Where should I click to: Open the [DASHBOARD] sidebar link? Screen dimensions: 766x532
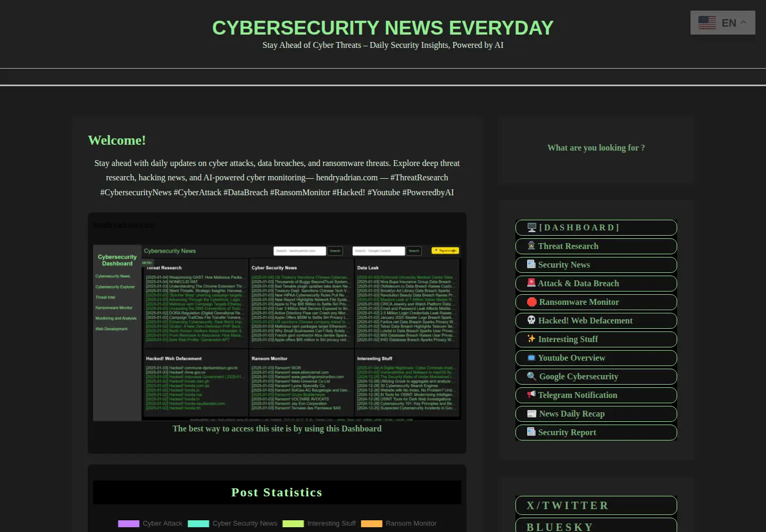[596, 228]
